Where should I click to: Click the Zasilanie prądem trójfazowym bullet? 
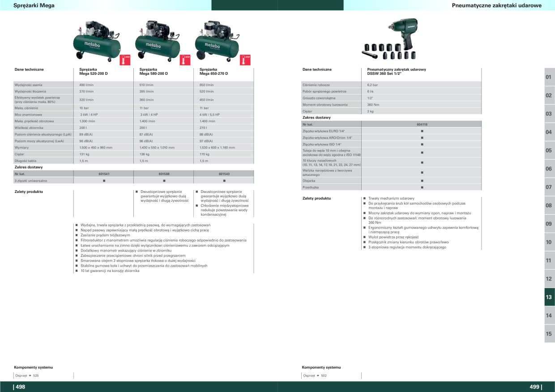click(x=105, y=235)
